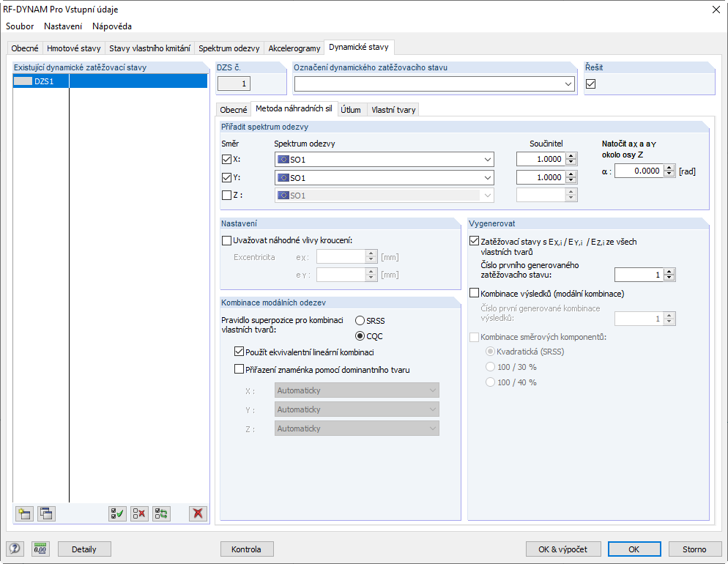
Task: Open the help dialog
Action: click(x=13, y=549)
